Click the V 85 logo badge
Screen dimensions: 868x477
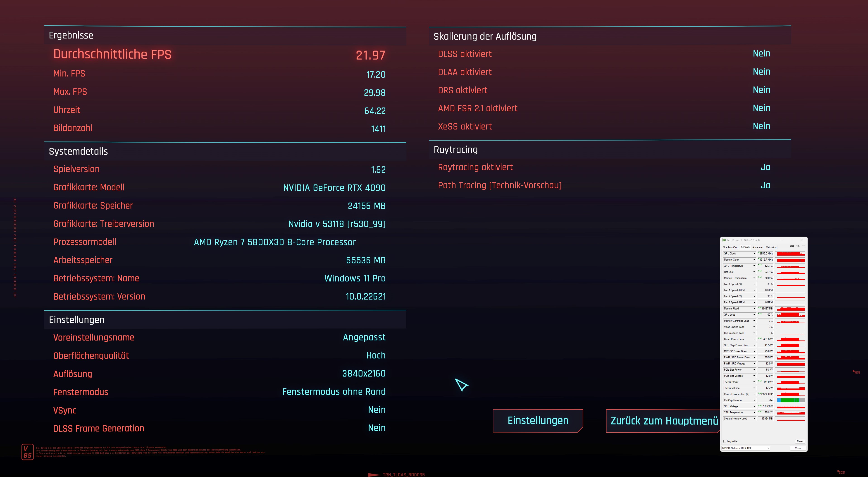click(27, 452)
